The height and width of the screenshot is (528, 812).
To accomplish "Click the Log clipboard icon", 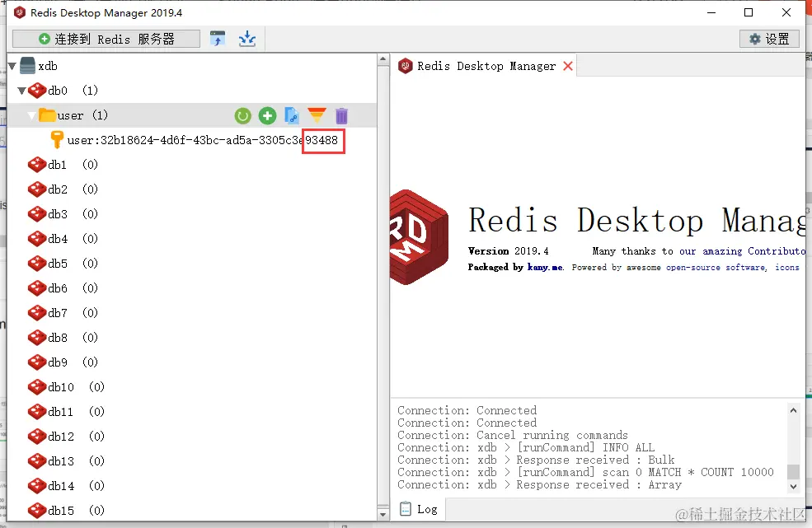I will point(406,509).
